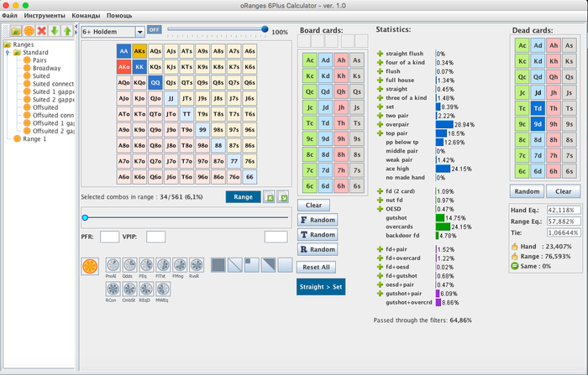The height and width of the screenshot is (375, 588).
Task: Open the Файл menu
Action: tap(9, 15)
